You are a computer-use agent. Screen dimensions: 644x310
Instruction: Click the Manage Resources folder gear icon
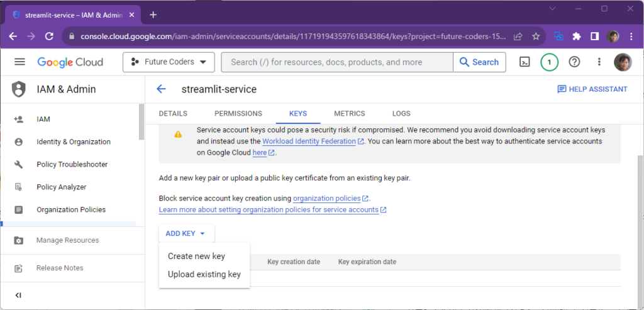(x=18, y=240)
